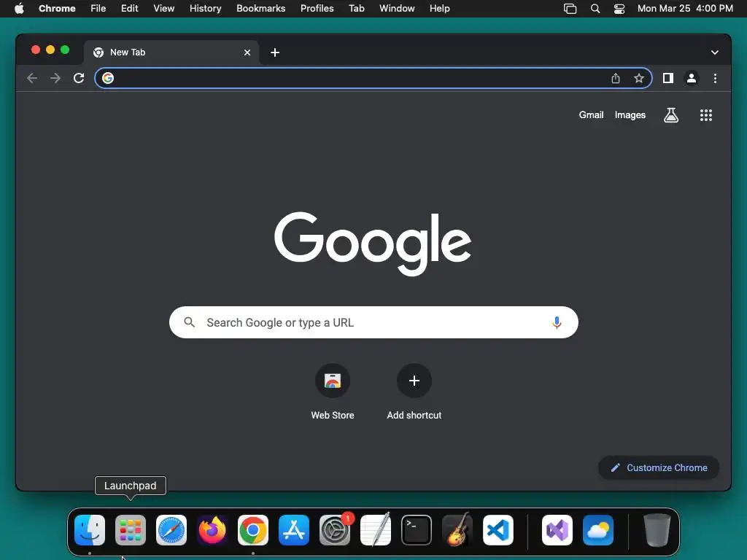The width and height of the screenshot is (747, 560).
Task: Open the File menu
Action: (x=98, y=9)
